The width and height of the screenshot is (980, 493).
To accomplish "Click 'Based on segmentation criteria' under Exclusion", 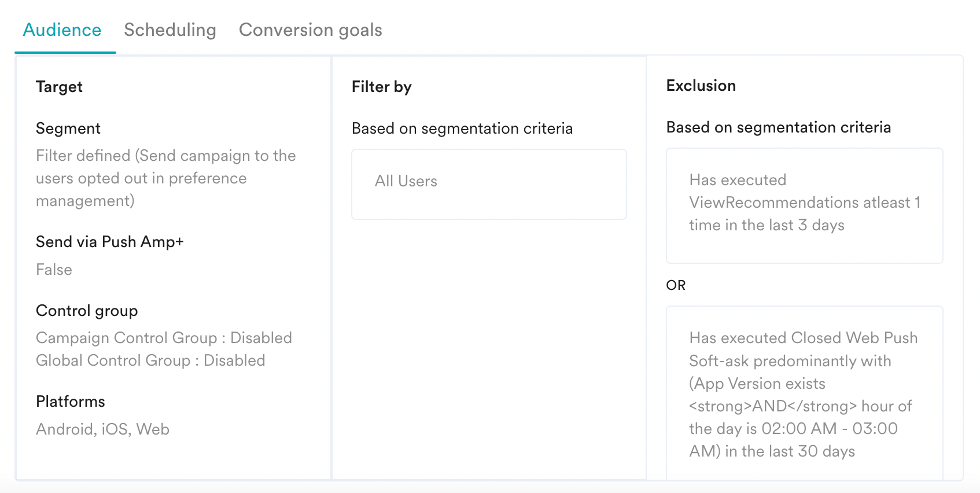I will [778, 127].
